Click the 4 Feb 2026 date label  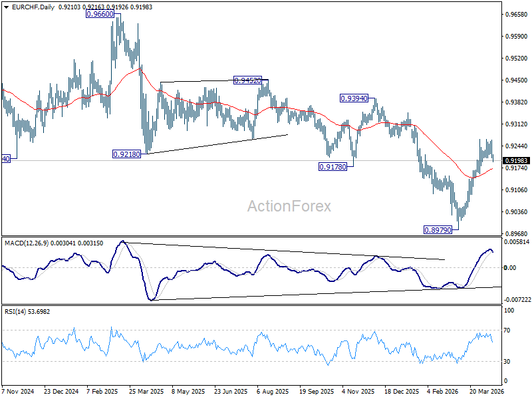click(443, 392)
